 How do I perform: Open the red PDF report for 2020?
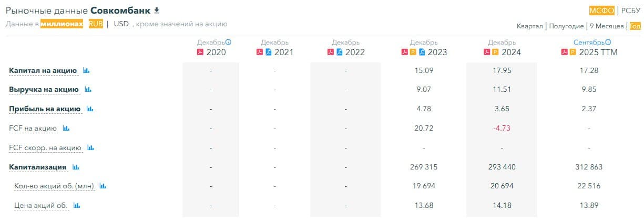200,52
